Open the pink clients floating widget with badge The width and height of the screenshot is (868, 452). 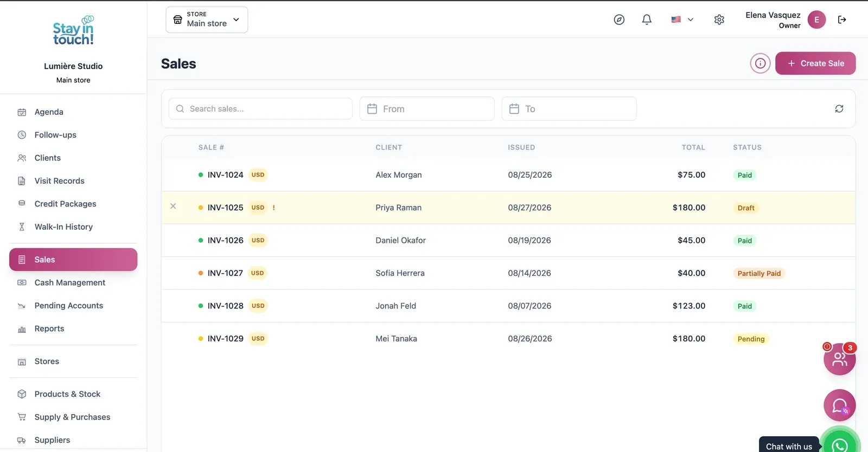(x=839, y=359)
